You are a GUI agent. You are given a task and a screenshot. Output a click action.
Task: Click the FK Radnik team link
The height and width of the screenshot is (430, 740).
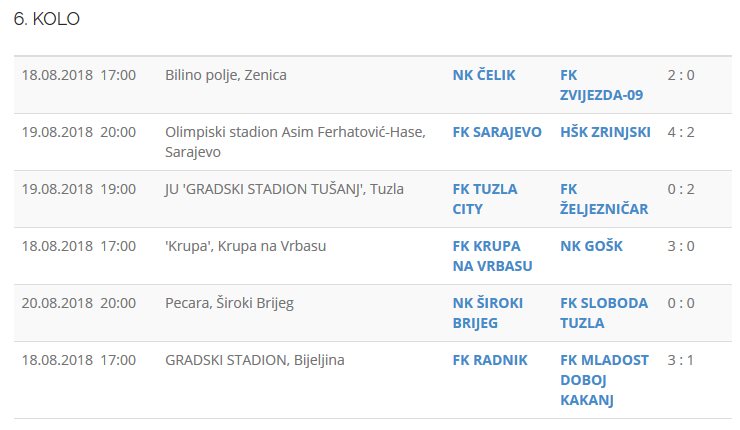coord(490,360)
